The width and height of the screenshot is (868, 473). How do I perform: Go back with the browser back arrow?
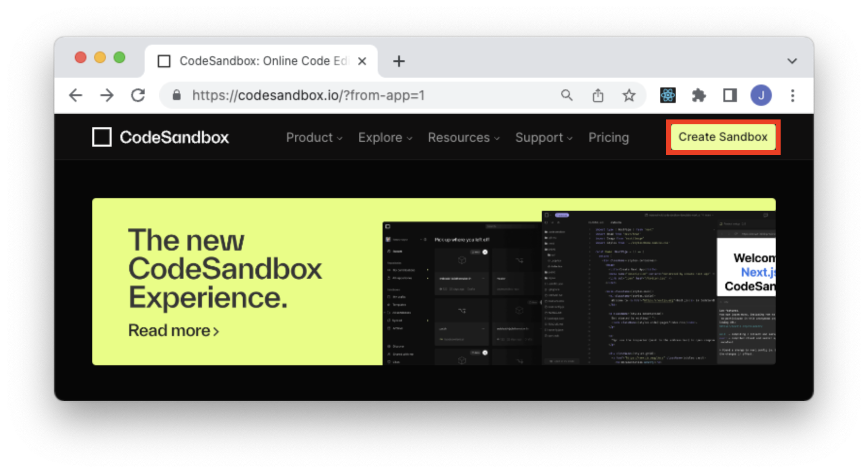click(76, 95)
